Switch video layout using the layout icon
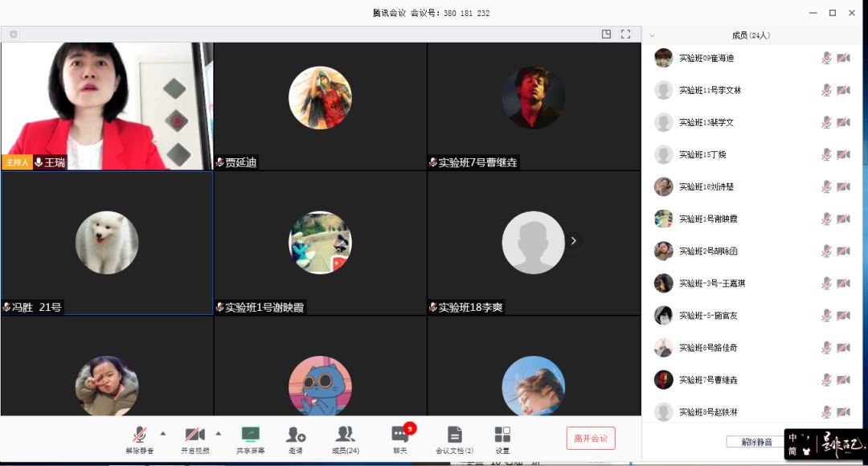Screen dimensions: 868x466 coord(606,35)
